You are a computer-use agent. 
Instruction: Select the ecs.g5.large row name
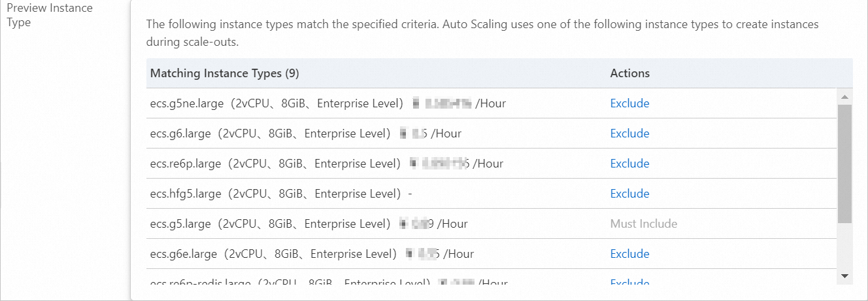[x=180, y=224]
